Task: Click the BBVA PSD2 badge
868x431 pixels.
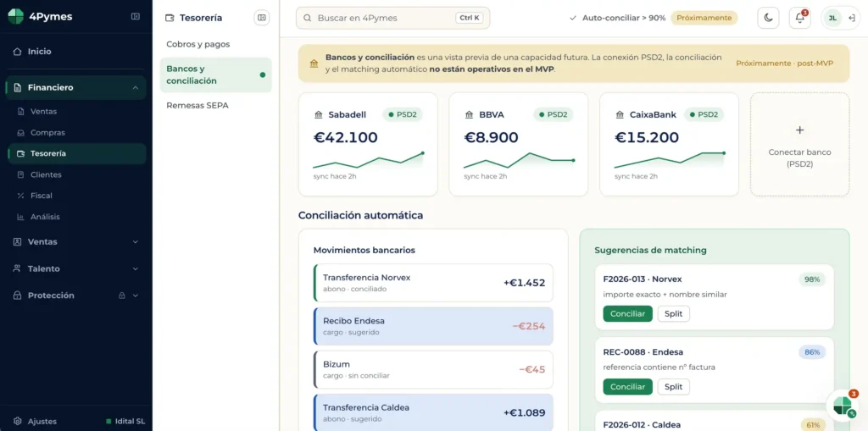Action: coord(553,115)
